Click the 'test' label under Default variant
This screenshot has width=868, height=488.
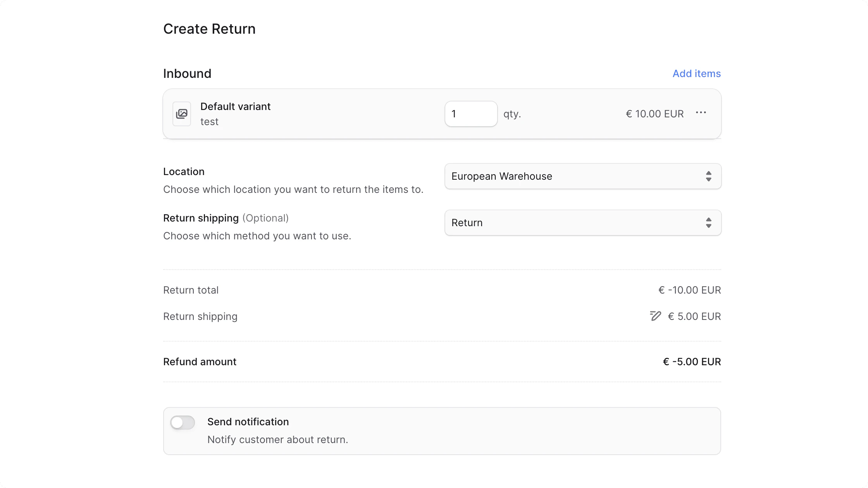pos(209,122)
